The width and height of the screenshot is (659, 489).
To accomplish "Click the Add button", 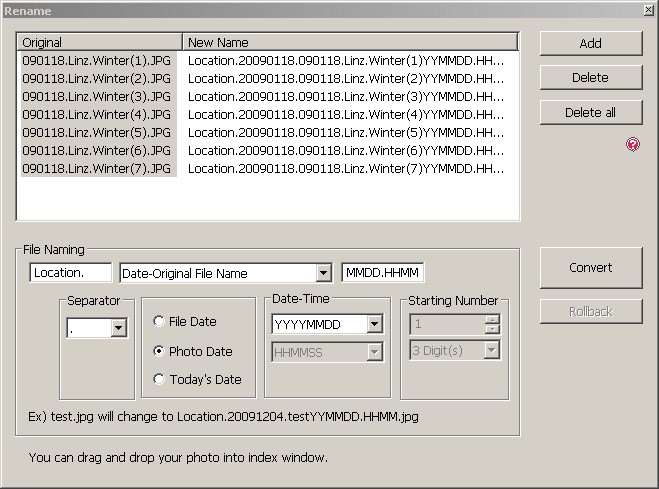I will [x=590, y=43].
